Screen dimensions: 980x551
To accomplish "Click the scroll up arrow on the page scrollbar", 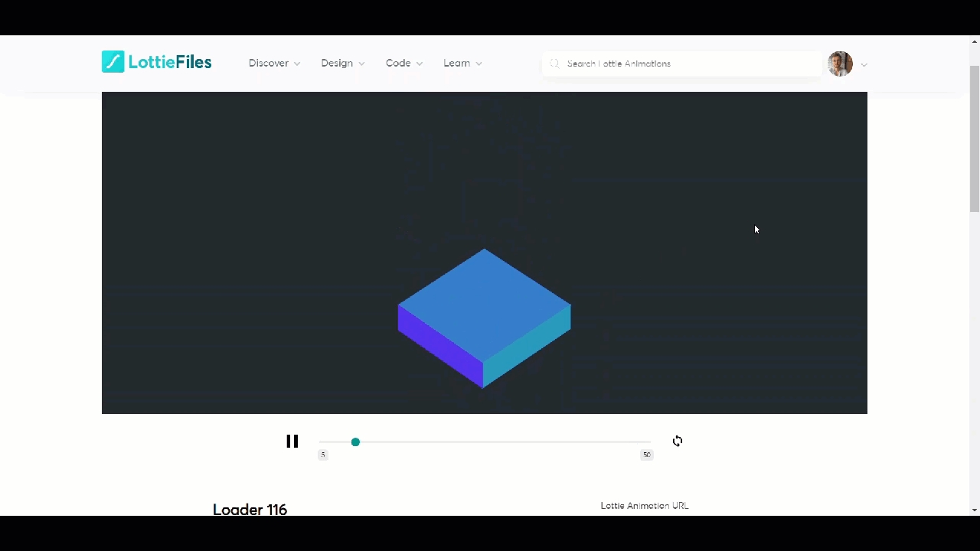I will tap(974, 41).
